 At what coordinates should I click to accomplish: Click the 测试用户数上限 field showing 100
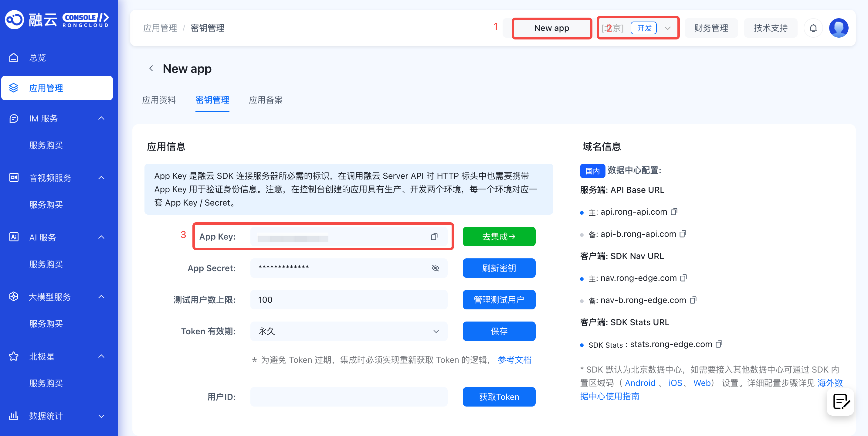(349, 300)
